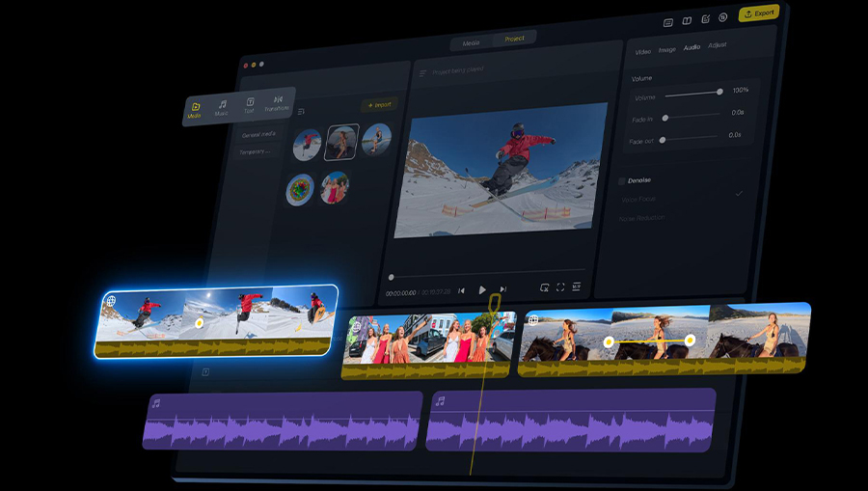The image size is (868, 491).
Task: Expand the Temporary media folder
Action: coord(256,151)
